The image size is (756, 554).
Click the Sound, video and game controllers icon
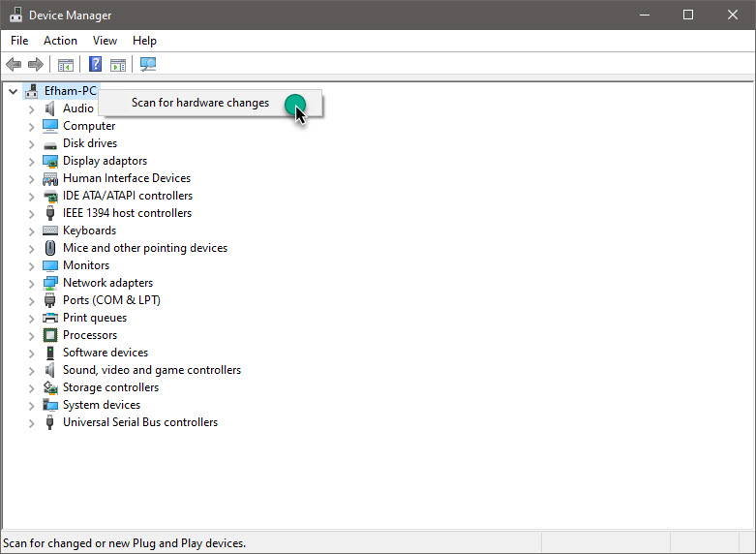(49, 370)
